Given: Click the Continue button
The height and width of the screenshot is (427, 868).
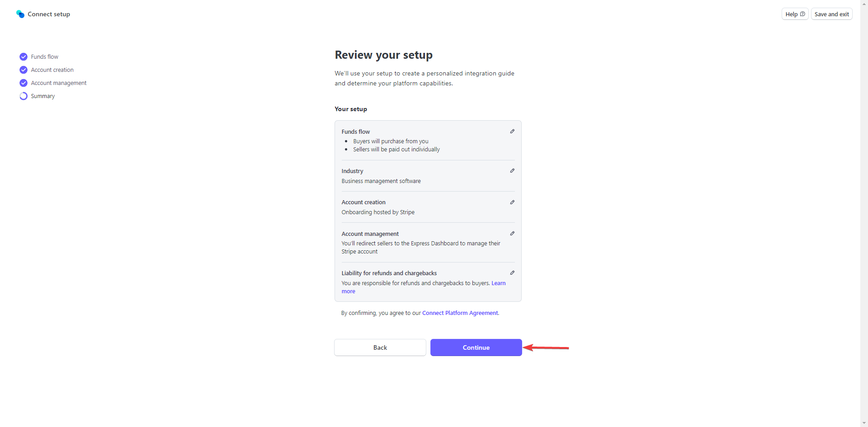Looking at the screenshot, I should (x=476, y=347).
